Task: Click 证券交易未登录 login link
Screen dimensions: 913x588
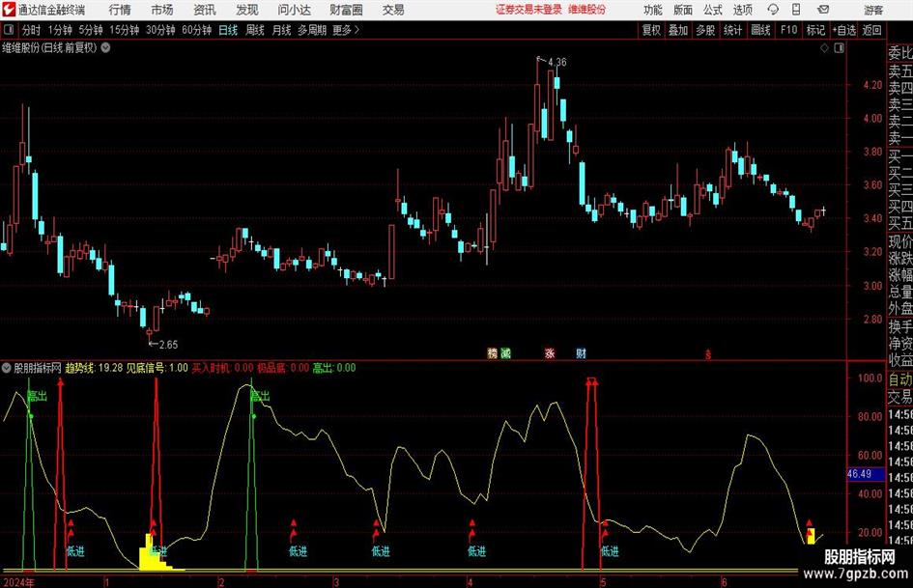Action: click(528, 10)
